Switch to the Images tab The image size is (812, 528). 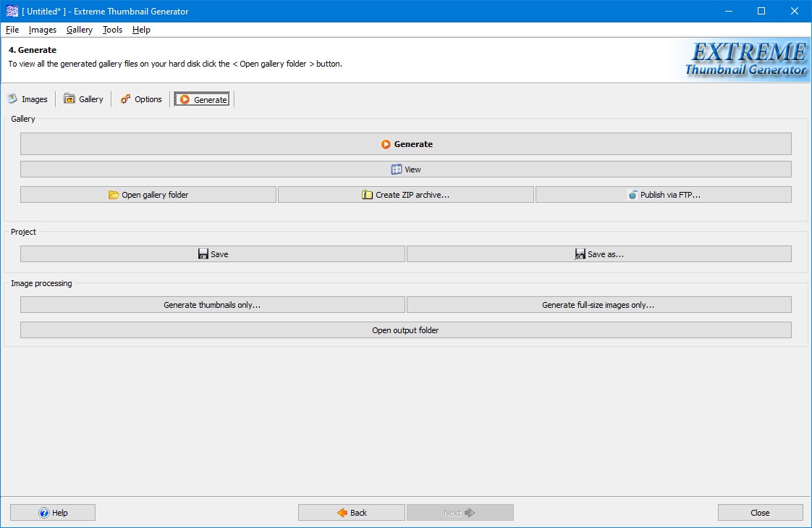[28, 99]
